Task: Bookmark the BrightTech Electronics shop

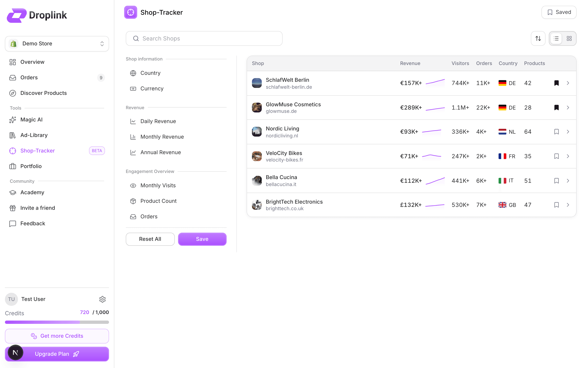Action: tap(556, 205)
